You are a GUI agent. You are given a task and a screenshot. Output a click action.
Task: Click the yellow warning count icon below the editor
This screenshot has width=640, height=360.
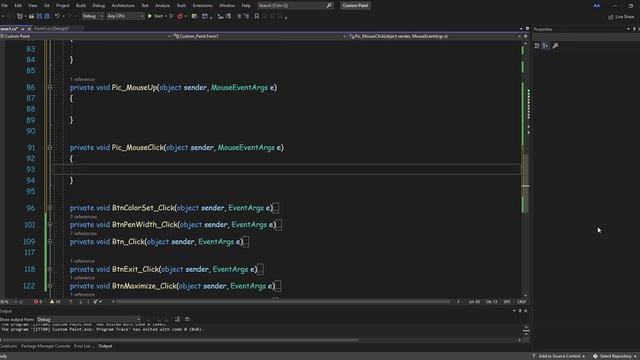(52, 302)
